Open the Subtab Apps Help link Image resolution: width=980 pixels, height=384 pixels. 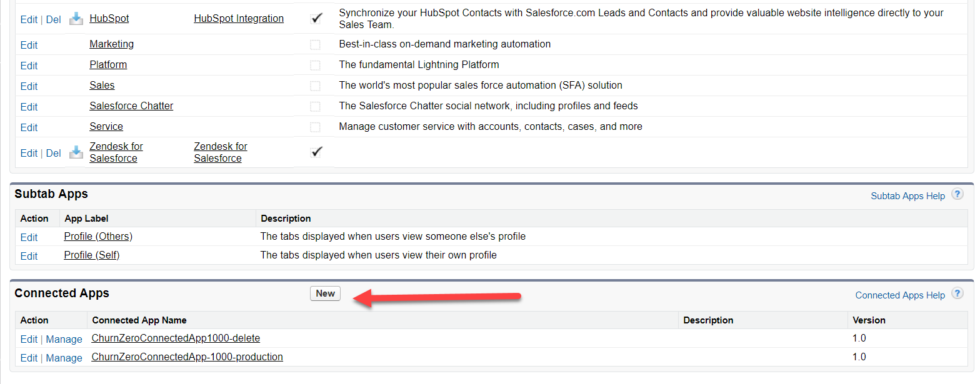(x=907, y=196)
